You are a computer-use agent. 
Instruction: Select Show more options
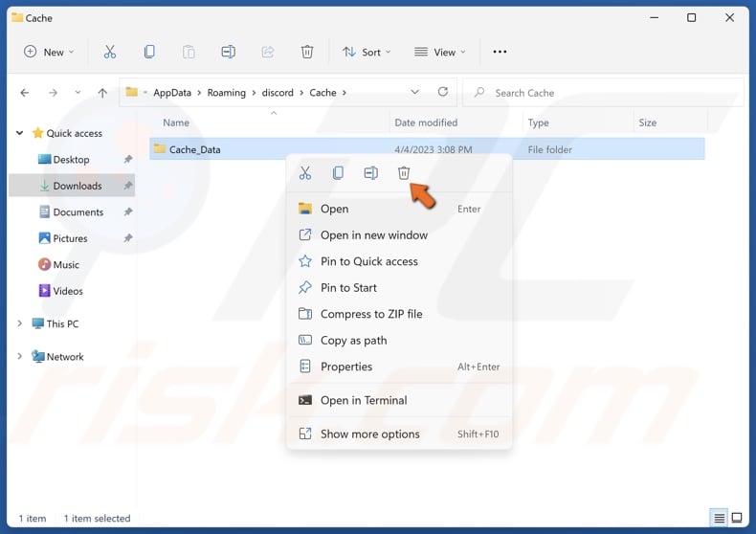pos(399,434)
